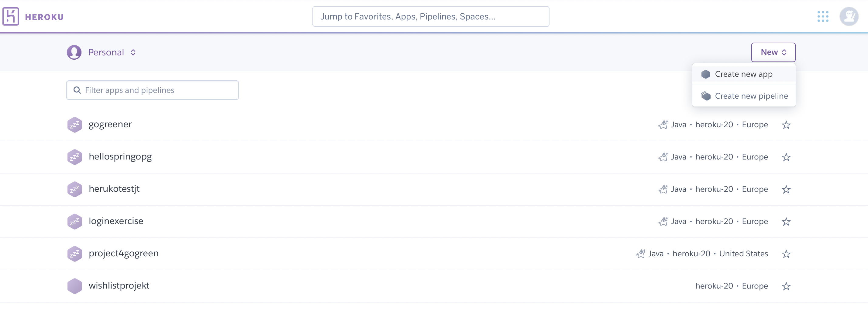
Task: Click the wishlistprojekt hexagon app icon
Action: [x=74, y=286]
